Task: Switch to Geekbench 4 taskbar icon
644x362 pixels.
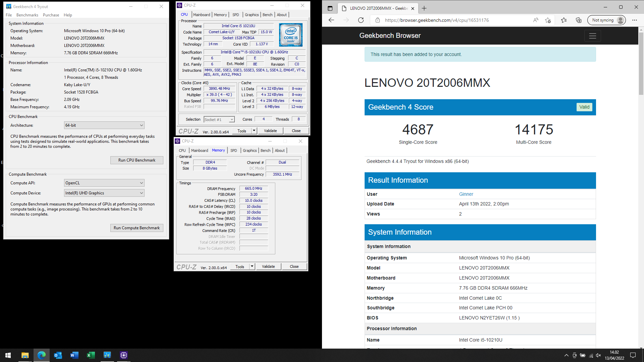Action: (107, 355)
